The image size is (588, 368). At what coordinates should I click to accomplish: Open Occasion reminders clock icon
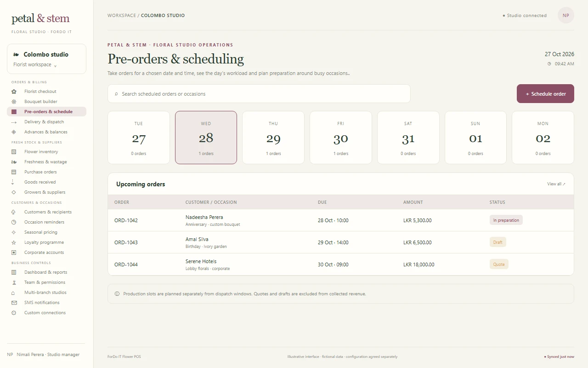pyautogui.click(x=14, y=222)
